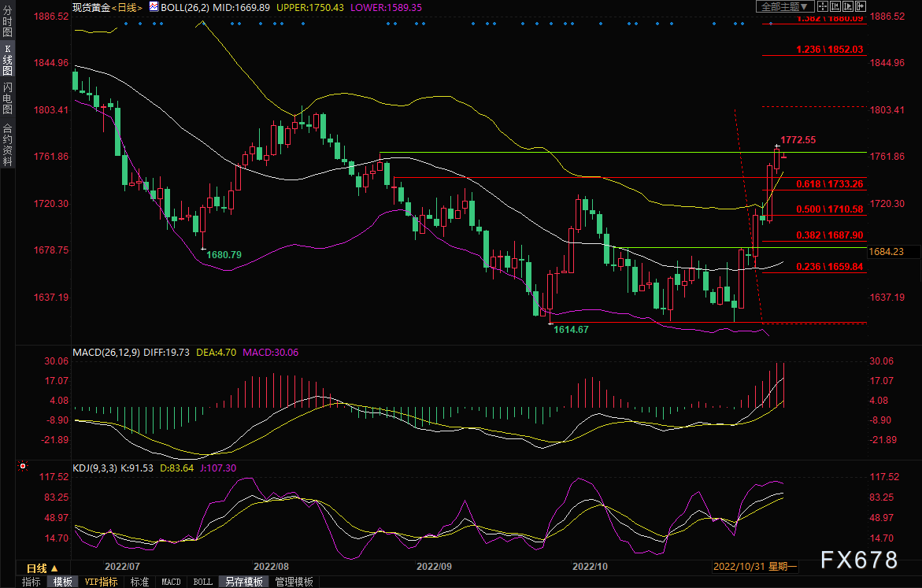
Task: Open 管理模板 template manager
Action: click(x=293, y=582)
